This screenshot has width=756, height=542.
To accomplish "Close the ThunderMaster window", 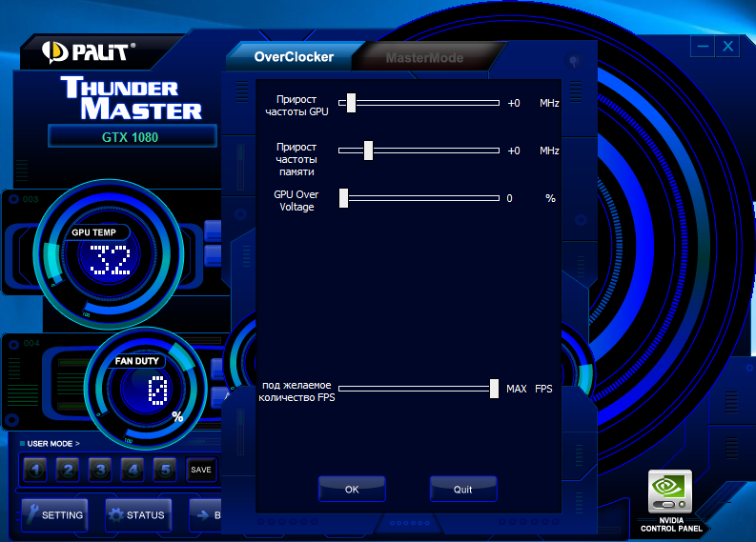I will (x=728, y=47).
